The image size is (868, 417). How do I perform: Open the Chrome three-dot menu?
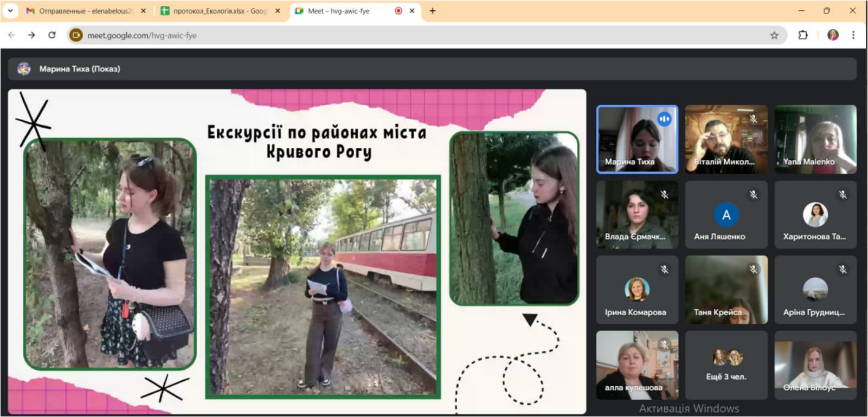coord(853,35)
